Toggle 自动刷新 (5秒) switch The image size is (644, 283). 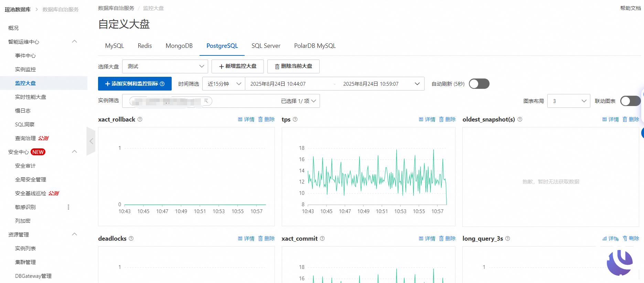tap(479, 84)
